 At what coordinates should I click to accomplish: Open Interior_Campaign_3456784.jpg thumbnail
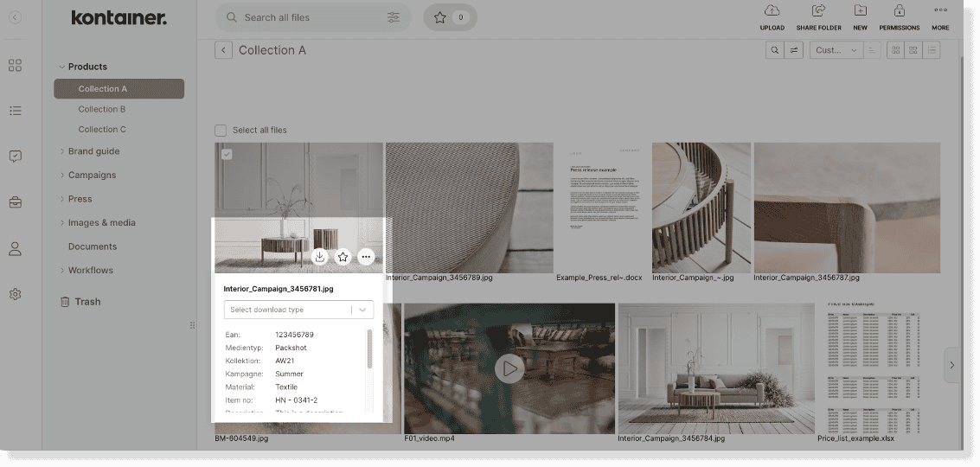(716, 369)
